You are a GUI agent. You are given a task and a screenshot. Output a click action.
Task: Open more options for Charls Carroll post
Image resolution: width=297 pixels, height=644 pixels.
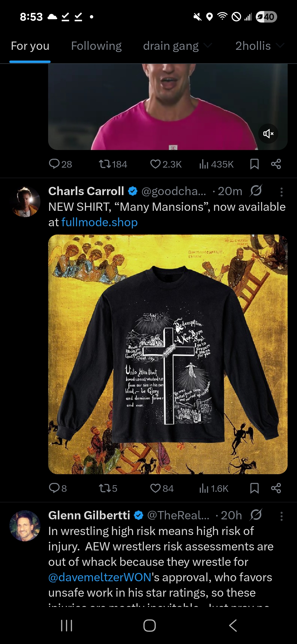(281, 192)
